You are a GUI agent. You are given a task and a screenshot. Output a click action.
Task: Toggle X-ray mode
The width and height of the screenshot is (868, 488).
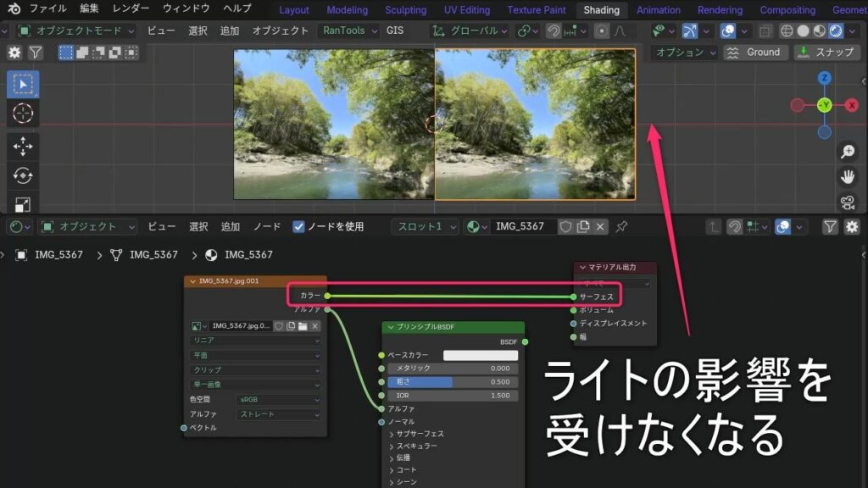pyautogui.click(x=765, y=31)
